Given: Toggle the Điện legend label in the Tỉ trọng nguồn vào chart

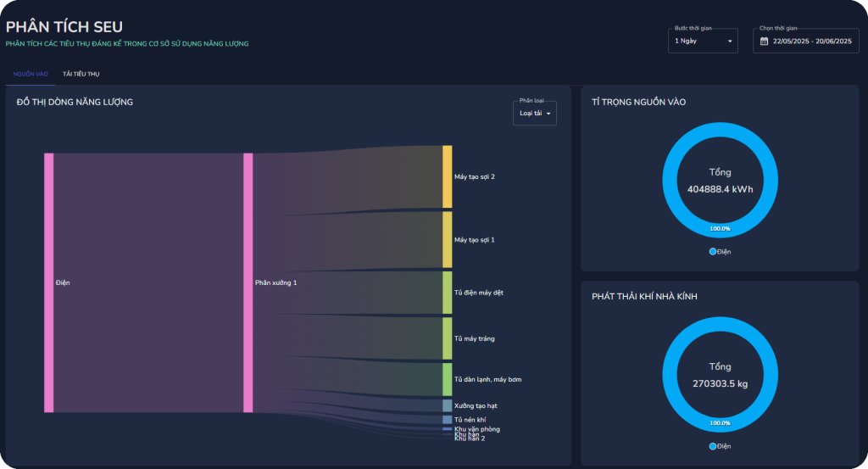Looking at the screenshot, I should tap(724, 252).
